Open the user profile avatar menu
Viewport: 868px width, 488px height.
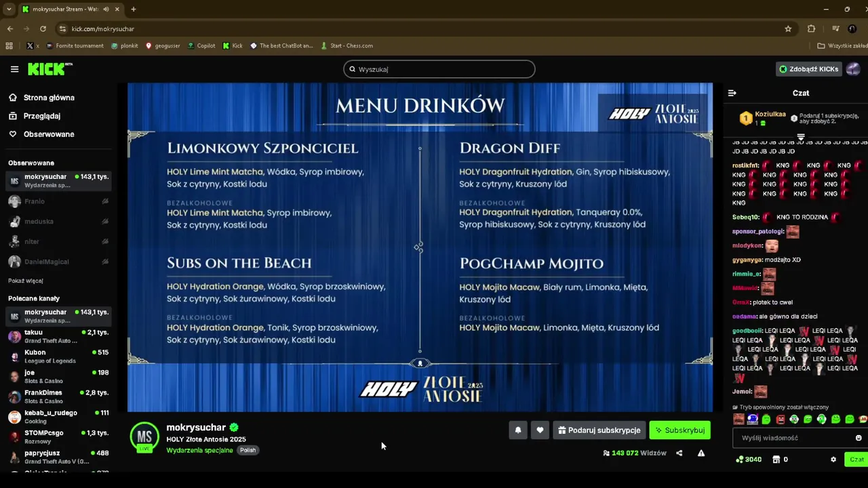point(853,69)
